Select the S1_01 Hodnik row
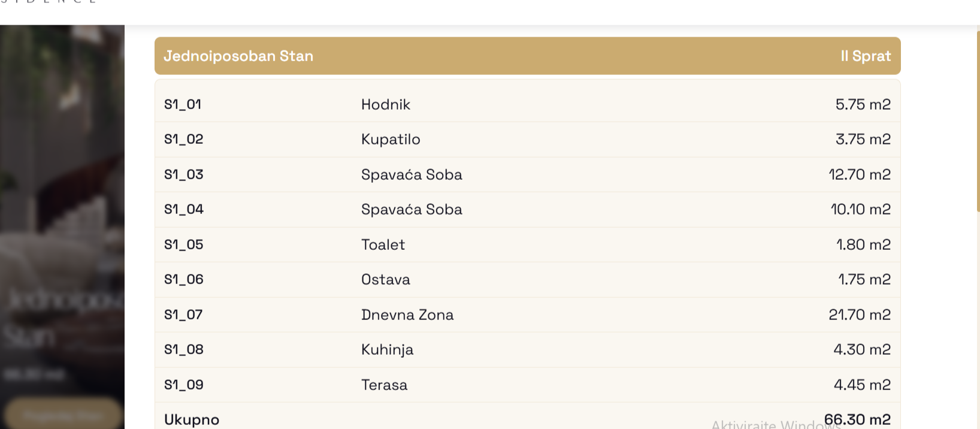 click(x=527, y=104)
